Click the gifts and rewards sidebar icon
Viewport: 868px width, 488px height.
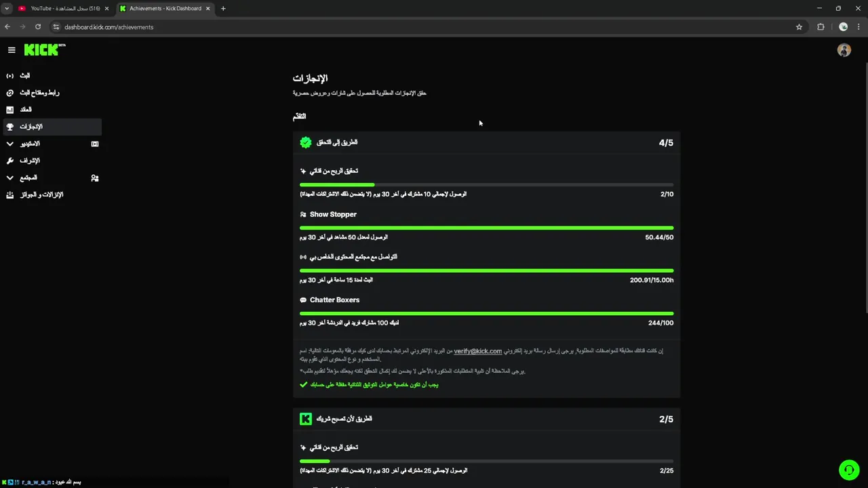point(9,195)
